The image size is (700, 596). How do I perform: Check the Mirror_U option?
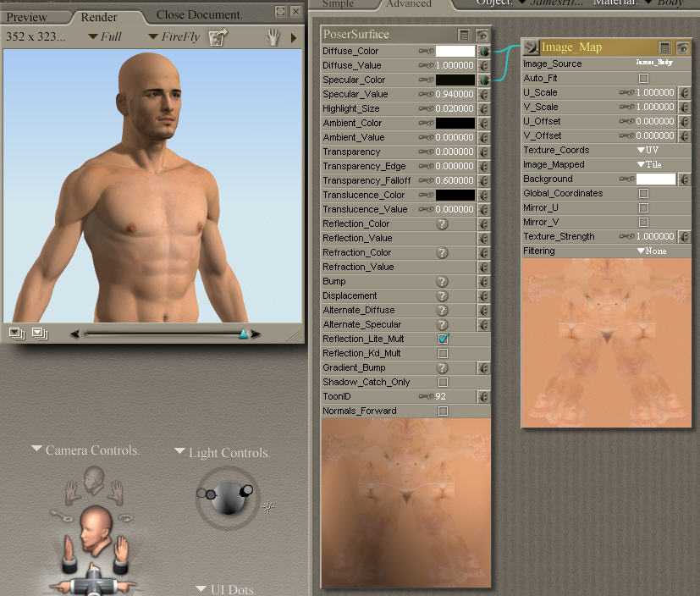tap(643, 207)
